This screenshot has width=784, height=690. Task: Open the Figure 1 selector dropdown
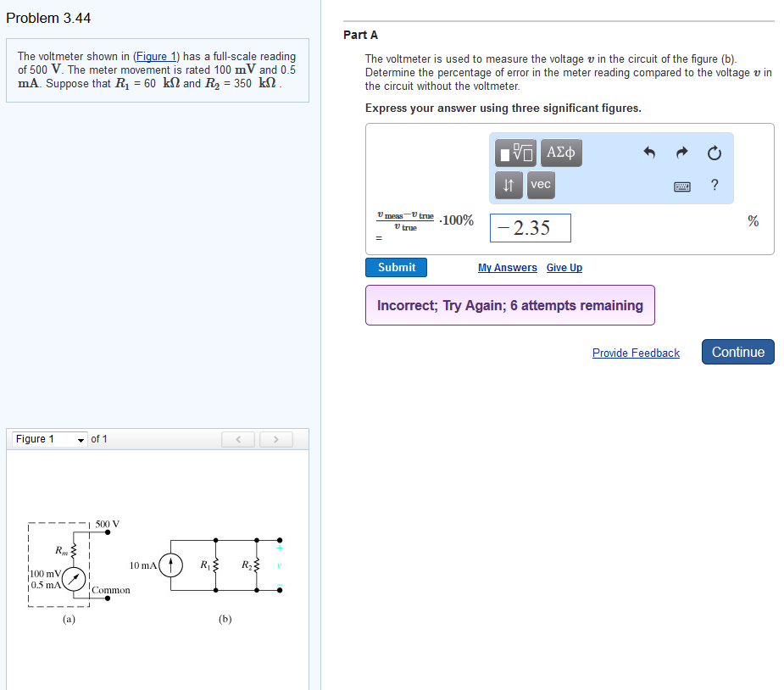click(x=47, y=439)
